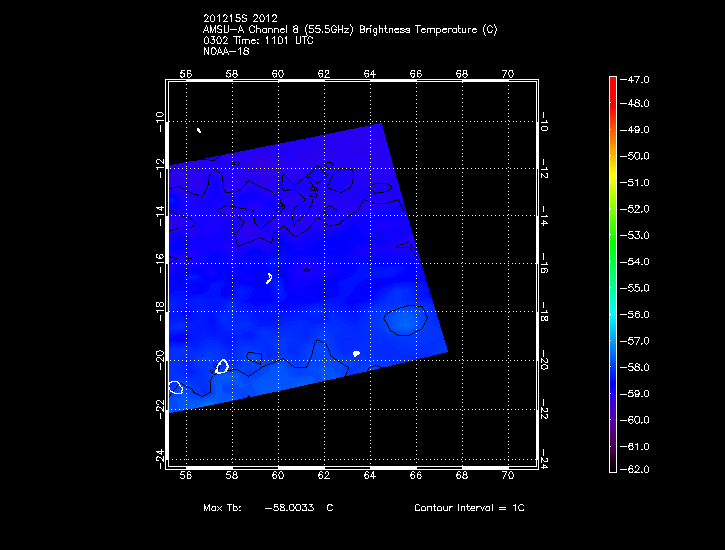Click the 'Max Tb: -58.0033 C' text
This screenshot has height=550, width=725.
click(267, 508)
